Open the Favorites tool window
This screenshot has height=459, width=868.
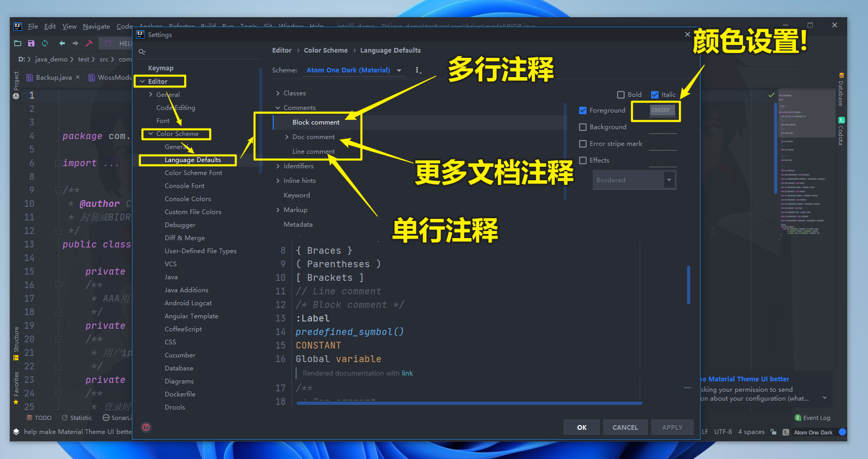click(x=16, y=388)
